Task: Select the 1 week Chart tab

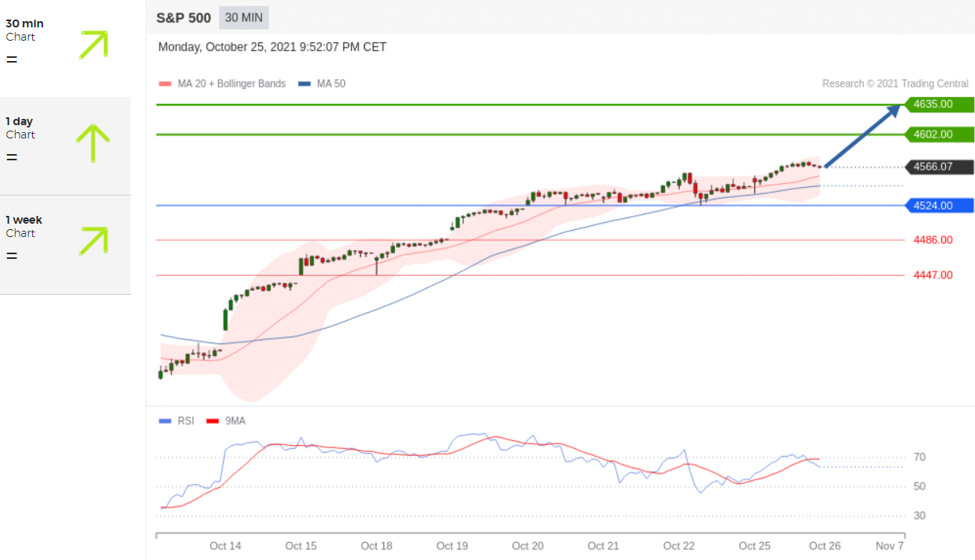Action: (65, 245)
